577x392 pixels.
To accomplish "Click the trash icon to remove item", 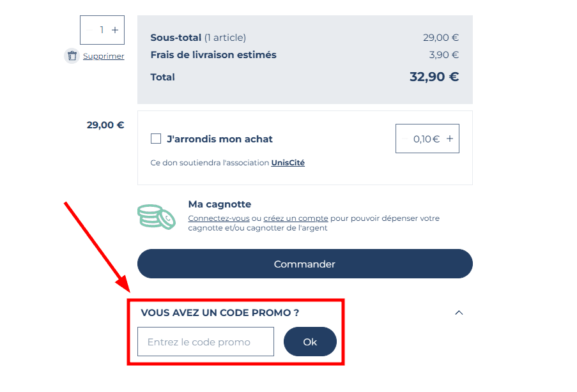I will (x=72, y=56).
